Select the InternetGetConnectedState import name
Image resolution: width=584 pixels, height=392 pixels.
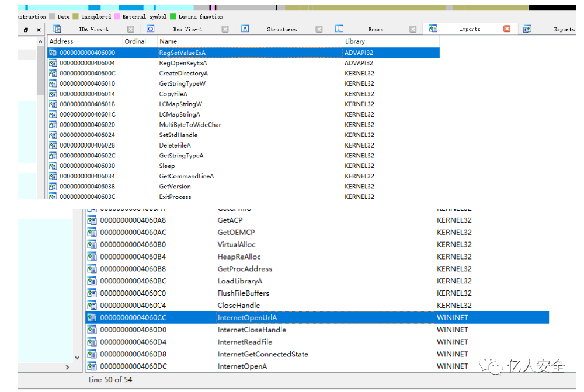click(x=263, y=354)
